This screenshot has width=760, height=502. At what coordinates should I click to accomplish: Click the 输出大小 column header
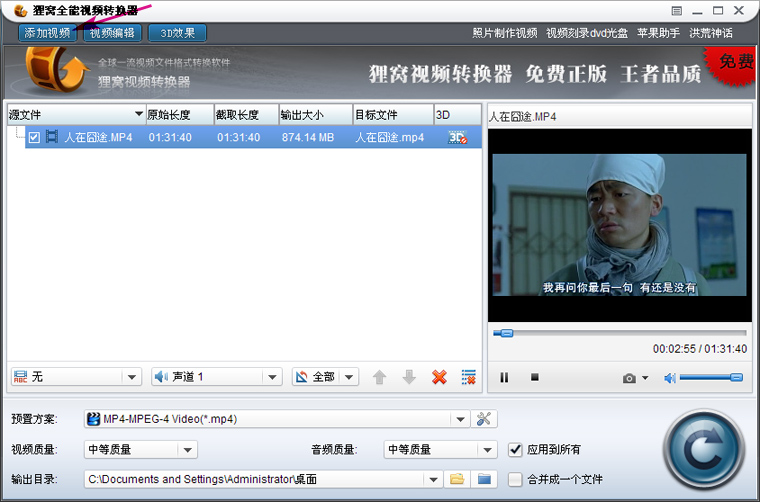(316, 115)
